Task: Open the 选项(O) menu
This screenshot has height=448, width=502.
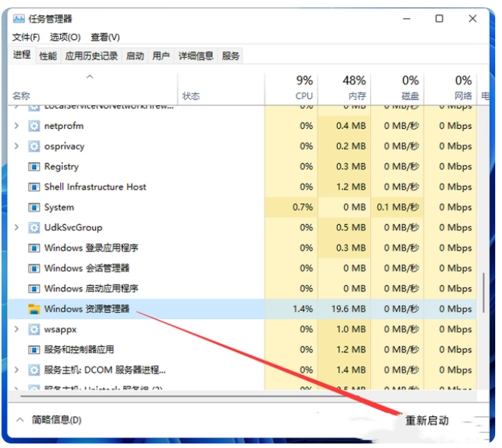Action: point(65,38)
